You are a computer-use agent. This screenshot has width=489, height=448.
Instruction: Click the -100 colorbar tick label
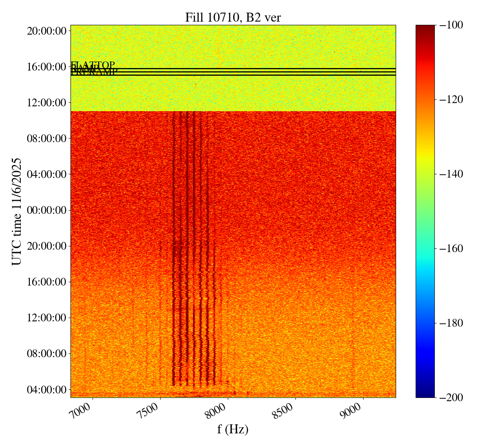click(451, 25)
